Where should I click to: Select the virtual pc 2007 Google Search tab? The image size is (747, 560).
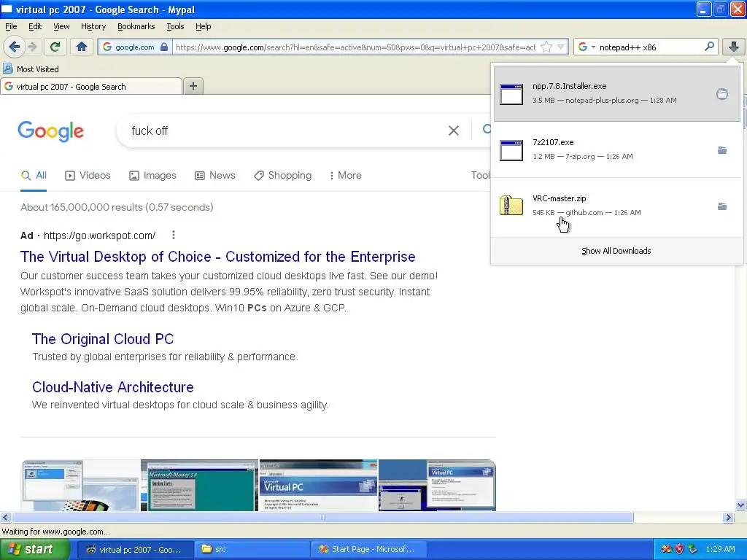pyautogui.click(x=91, y=87)
